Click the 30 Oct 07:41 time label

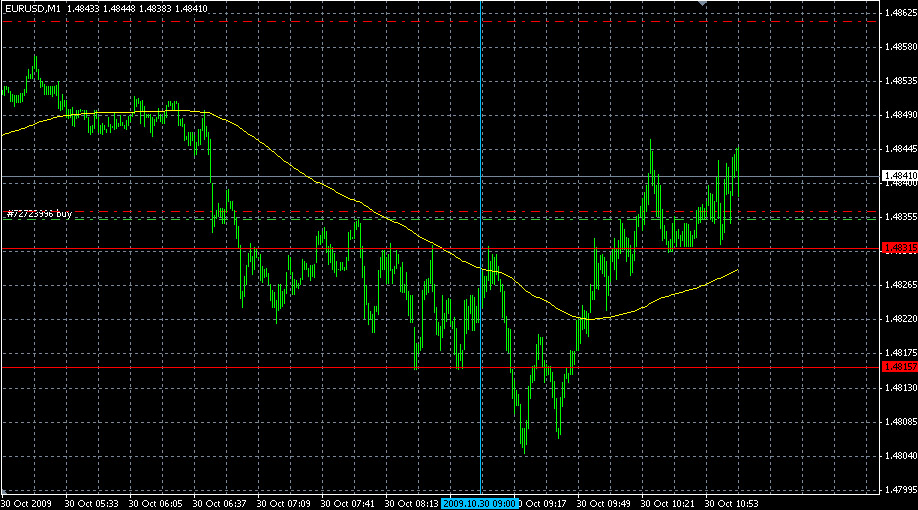tap(350, 503)
